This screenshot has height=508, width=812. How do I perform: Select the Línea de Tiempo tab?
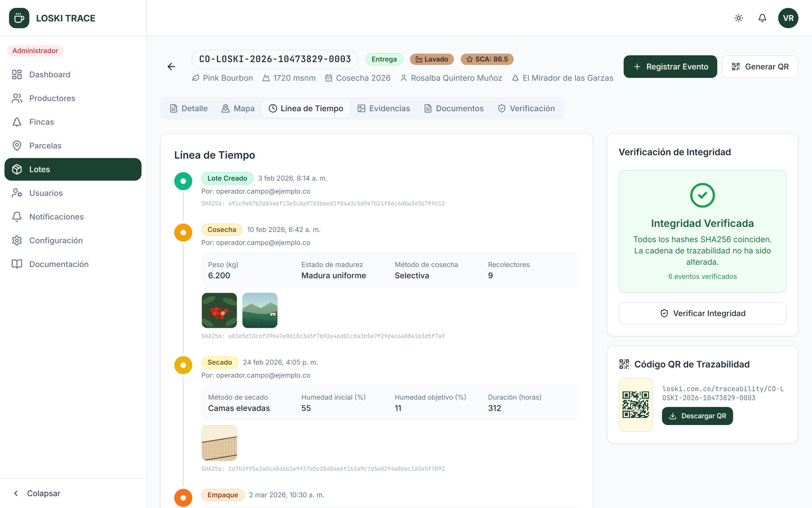pyautogui.click(x=306, y=108)
